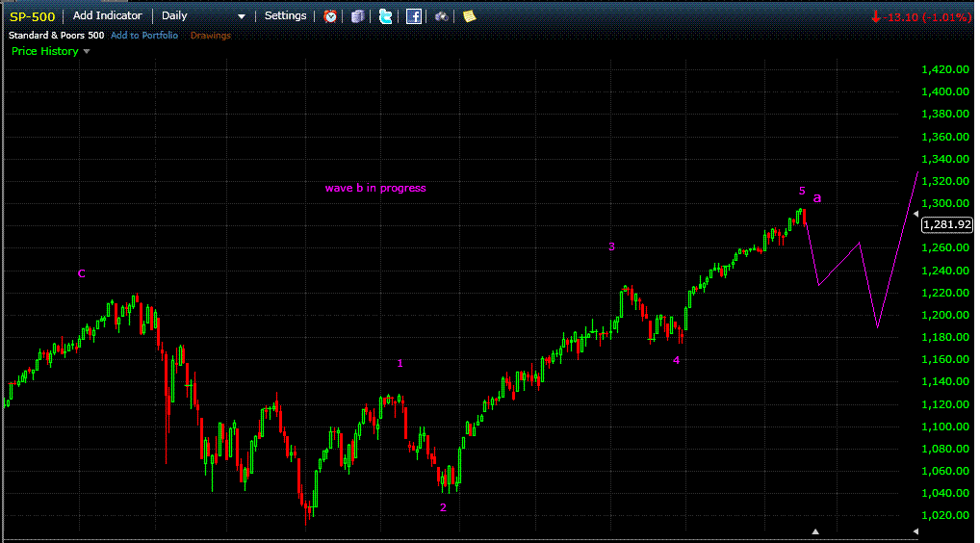980x543 pixels.
Task: Share the chart via Twitter icon
Action: tap(386, 17)
